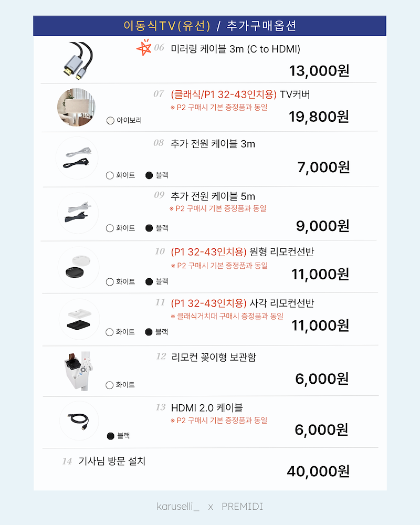Click the 40,000원 installation price
The height and width of the screenshot is (525, 420).
pos(318,471)
